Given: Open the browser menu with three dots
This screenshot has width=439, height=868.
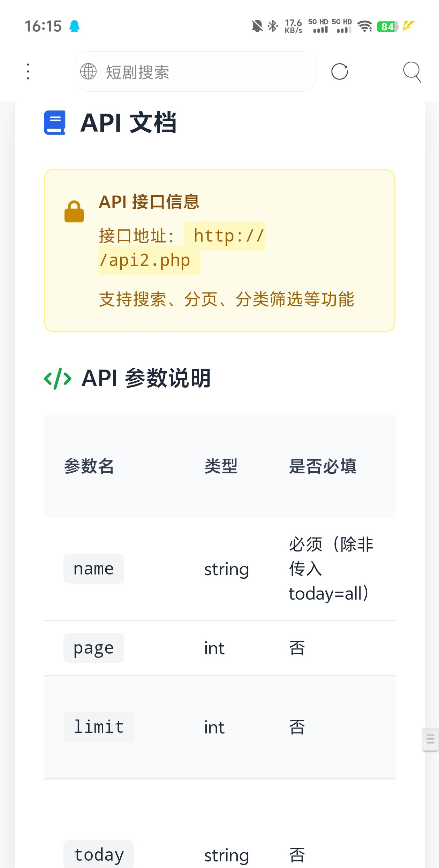Looking at the screenshot, I should point(28,71).
